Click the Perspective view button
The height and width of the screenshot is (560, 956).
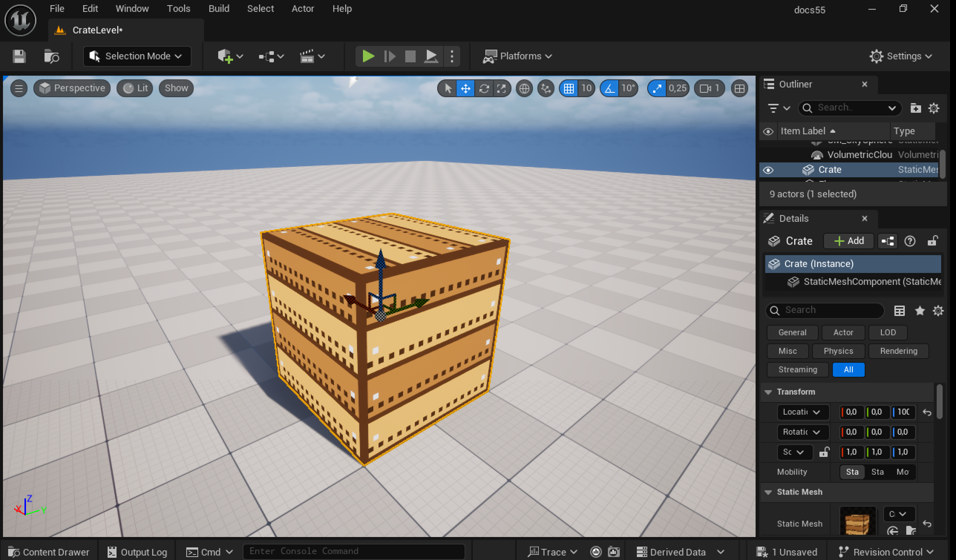pyautogui.click(x=72, y=88)
